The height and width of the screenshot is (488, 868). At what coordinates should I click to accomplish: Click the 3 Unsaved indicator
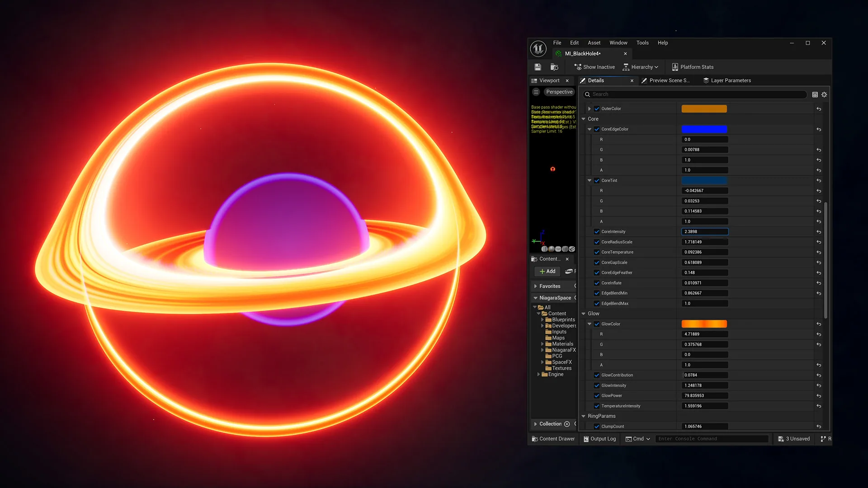(794, 439)
